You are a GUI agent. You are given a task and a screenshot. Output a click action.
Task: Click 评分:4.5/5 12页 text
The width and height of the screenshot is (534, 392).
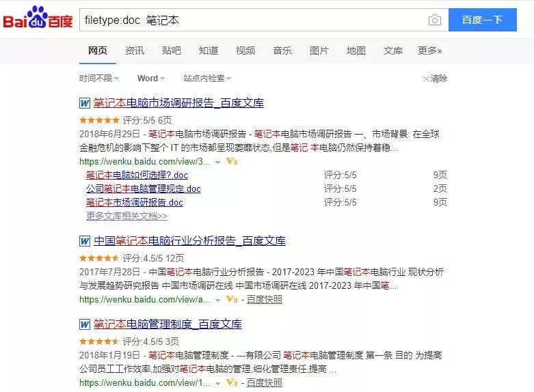click(153, 258)
